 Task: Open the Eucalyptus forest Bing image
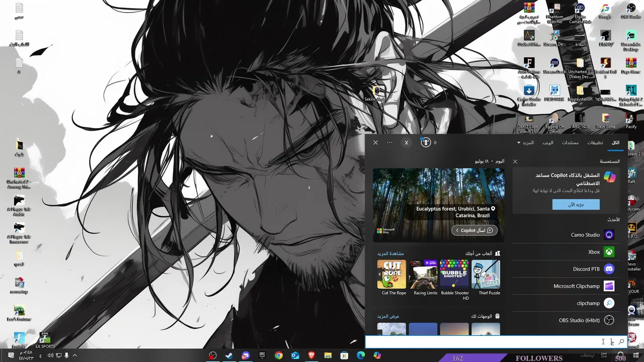[438, 205]
